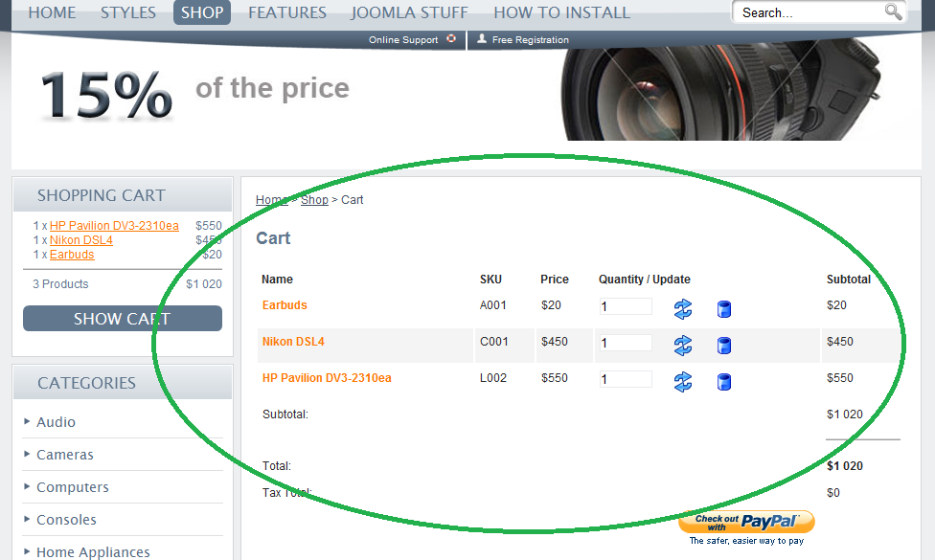Click the Quantity / Update column header
935x560 pixels.
pyautogui.click(x=645, y=280)
